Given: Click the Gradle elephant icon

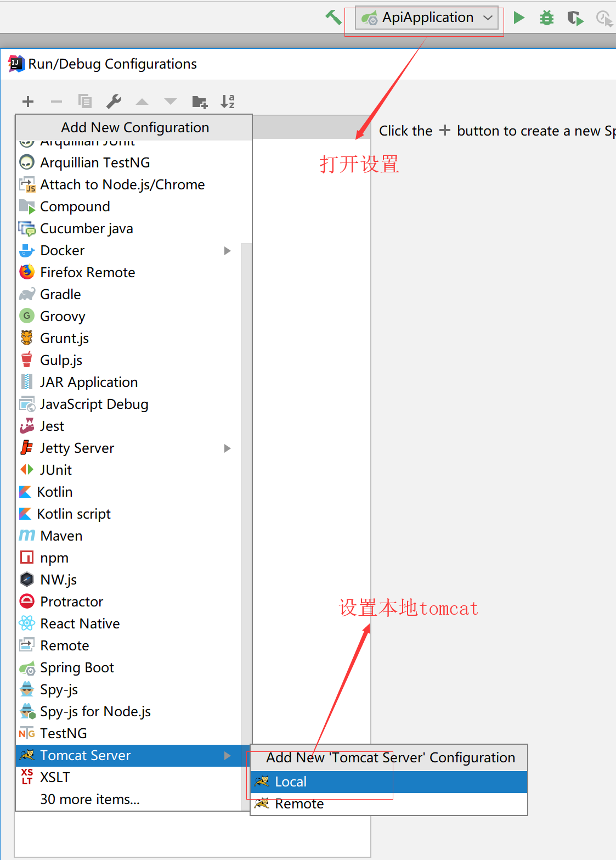Looking at the screenshot, I should [x=27, y=295].
